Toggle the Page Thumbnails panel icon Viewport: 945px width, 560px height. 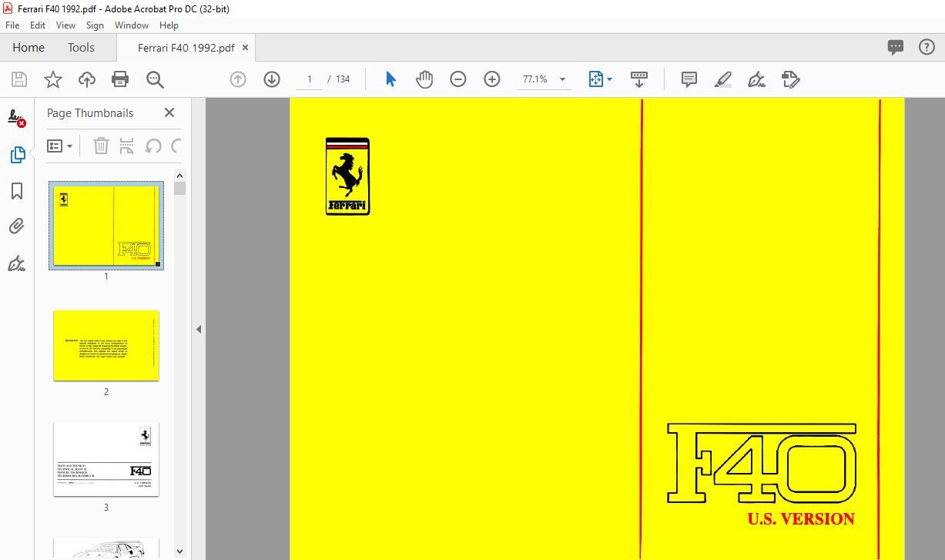tap(17, 155)
